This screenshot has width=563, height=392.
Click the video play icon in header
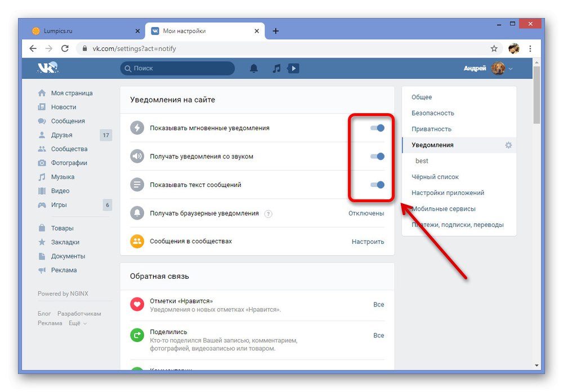(293, 68)
